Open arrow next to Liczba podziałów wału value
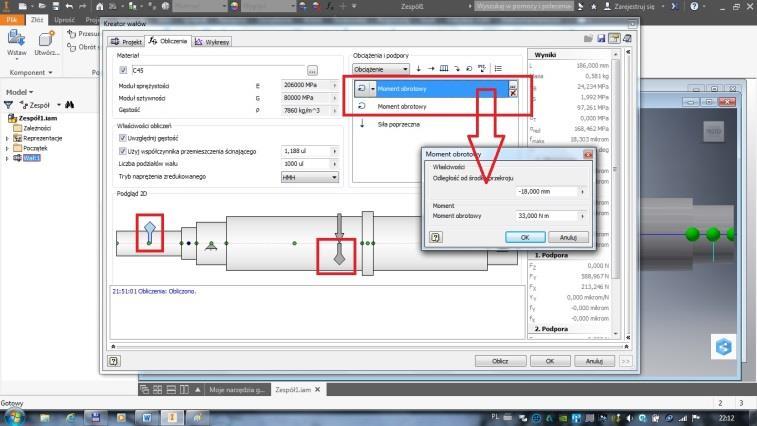Image resolution: width=757 pixels, height=426 pixels. pyautogui.click(x=335, y=164)
